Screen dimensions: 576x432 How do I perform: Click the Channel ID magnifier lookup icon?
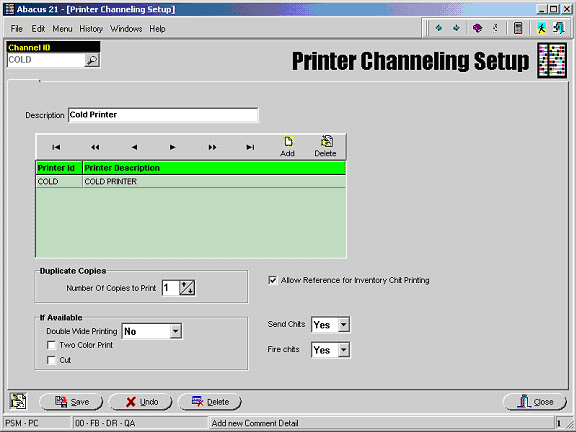point(91,60)
